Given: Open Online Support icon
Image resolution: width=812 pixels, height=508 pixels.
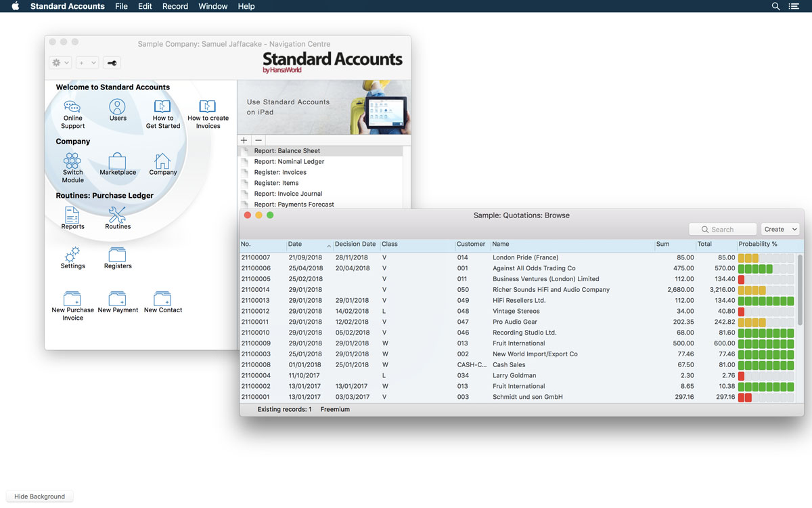Looking at the screenshot, I should [x=72, y=108].
